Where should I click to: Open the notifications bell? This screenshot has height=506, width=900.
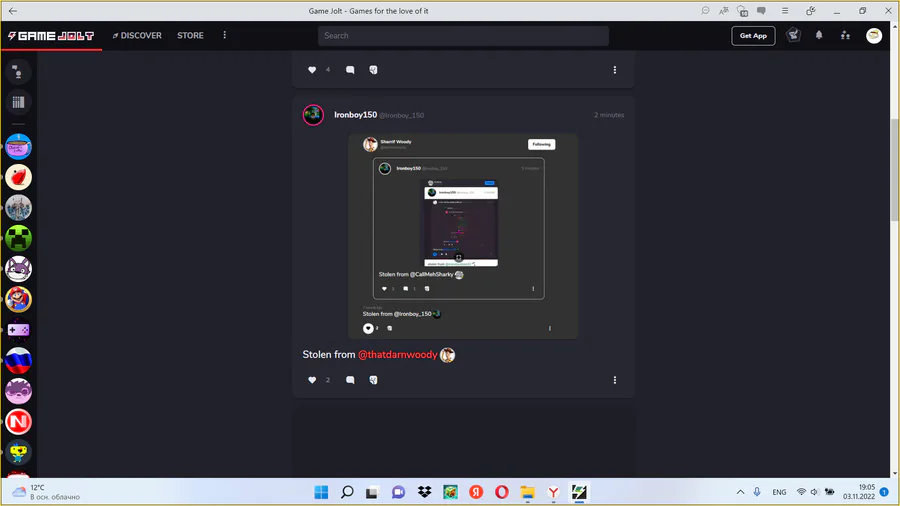tap(819, 35)
